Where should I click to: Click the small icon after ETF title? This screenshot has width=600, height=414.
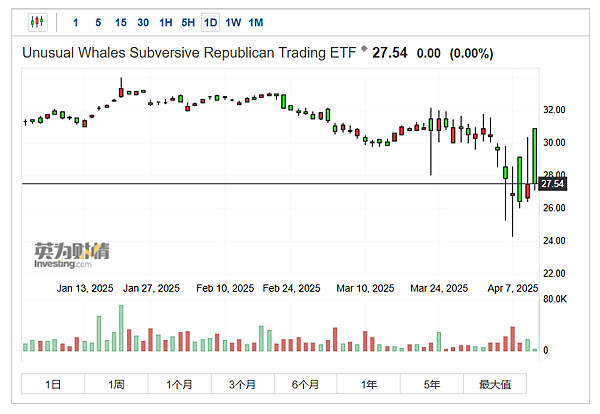click(364, 48)
